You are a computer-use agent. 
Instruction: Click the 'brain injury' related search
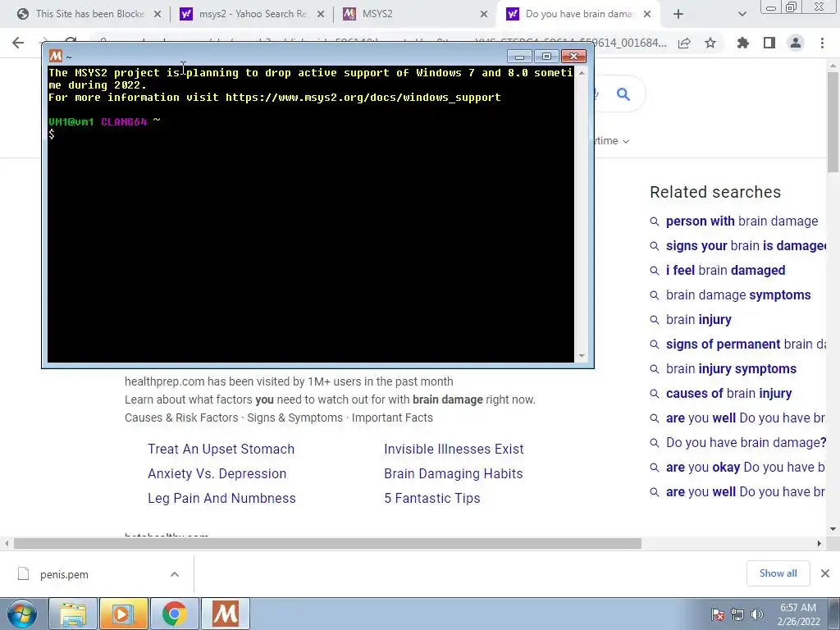point(699,320)
